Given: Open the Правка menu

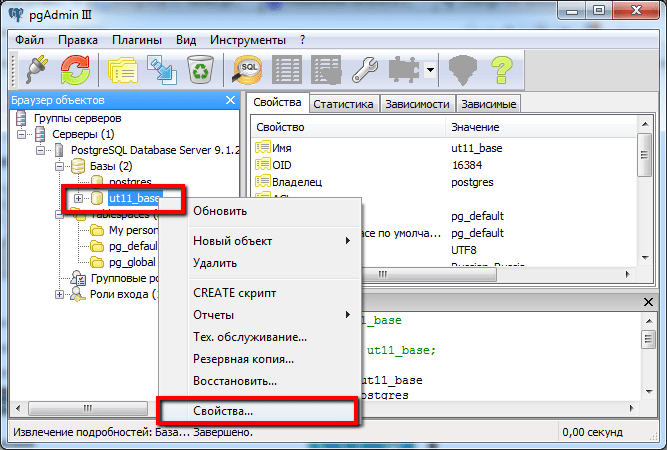Looking at the screenshot, I should click(x=78, y=40).
